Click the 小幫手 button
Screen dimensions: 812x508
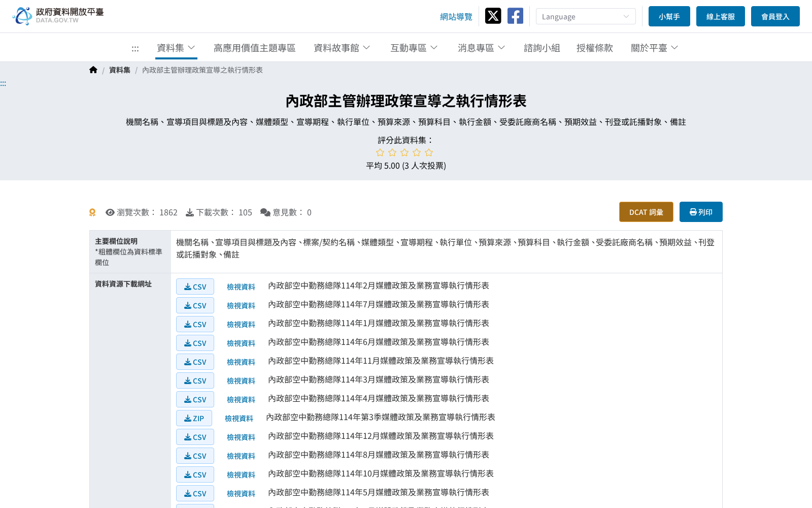point(669,16)
